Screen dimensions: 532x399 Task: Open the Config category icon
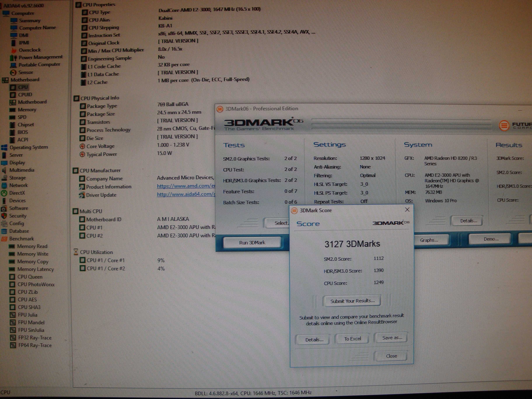pyautogui.click(x=4, y=223)
